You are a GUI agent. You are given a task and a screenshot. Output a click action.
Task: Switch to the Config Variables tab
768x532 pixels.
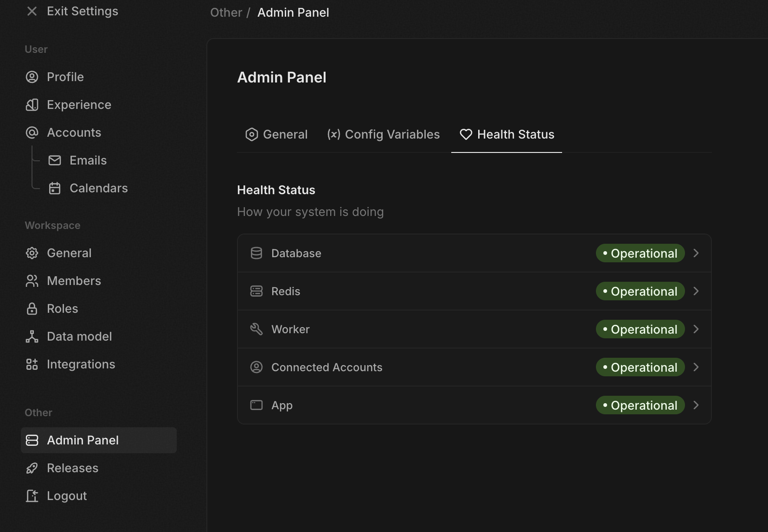(384, 134)
